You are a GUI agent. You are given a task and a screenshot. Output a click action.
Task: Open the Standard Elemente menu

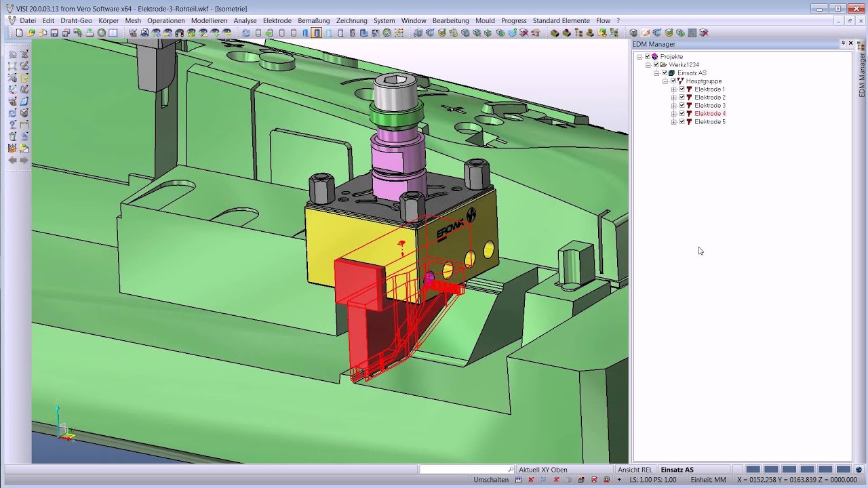561,20
